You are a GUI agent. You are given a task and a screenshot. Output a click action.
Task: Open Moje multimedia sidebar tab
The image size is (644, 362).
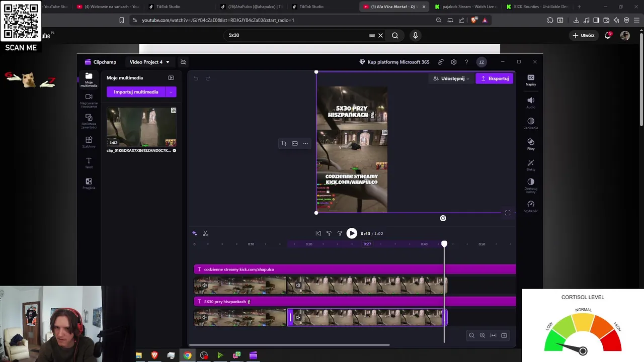[x=89, y=79]
